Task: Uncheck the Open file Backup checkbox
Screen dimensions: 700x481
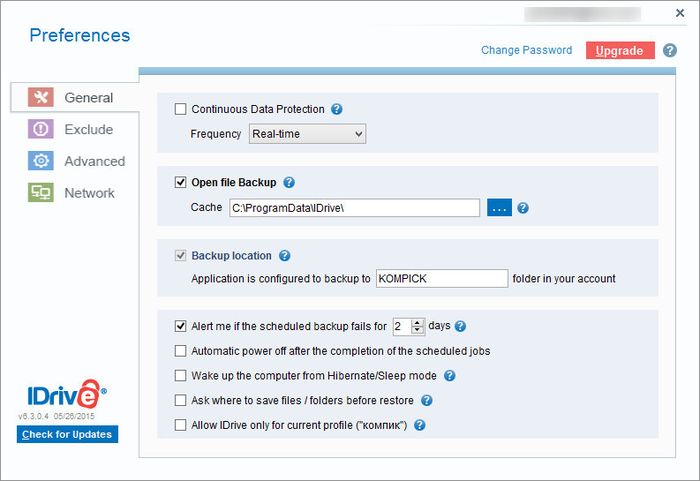Action: pyautogui.click(x=181, y=182)
